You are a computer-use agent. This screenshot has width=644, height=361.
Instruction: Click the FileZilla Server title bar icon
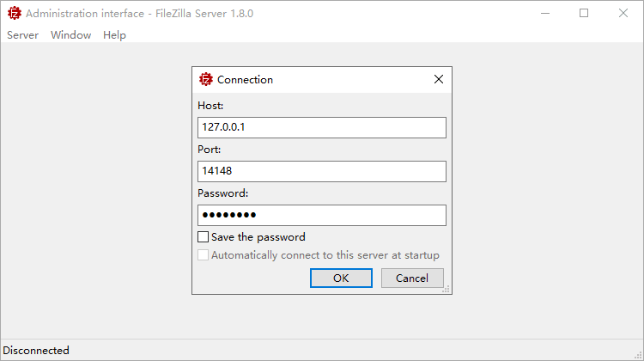[14, 13]
